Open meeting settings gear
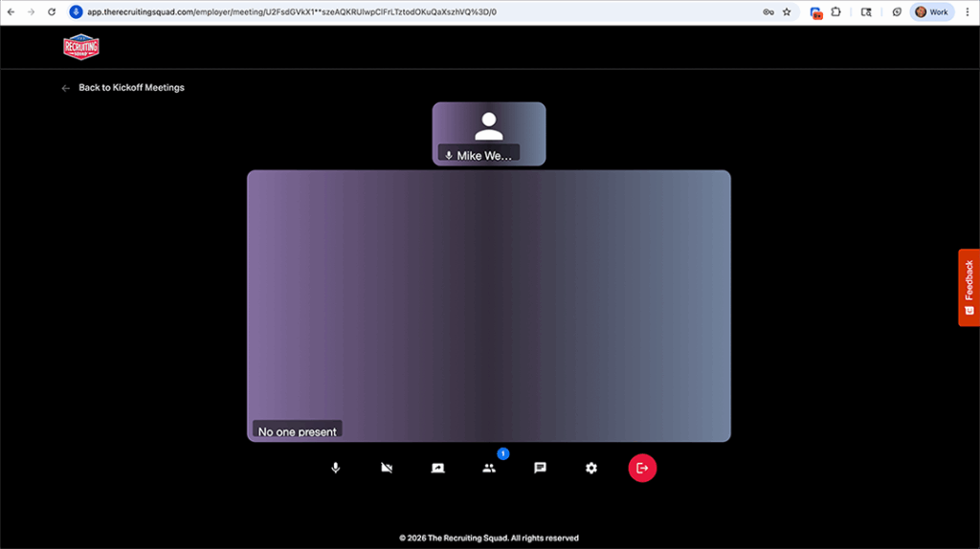The height and width of the screenshot is (549, 980). pyautogui.click(x=591, y=468)
